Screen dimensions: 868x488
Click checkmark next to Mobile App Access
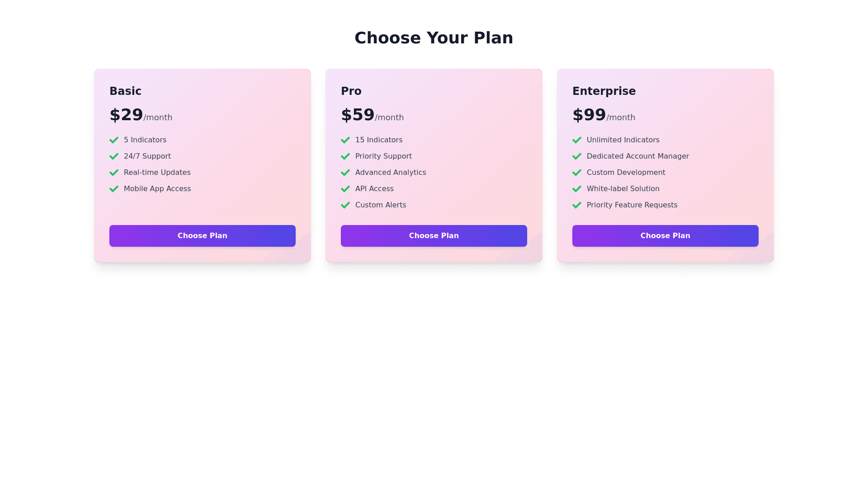click(114, 189)
